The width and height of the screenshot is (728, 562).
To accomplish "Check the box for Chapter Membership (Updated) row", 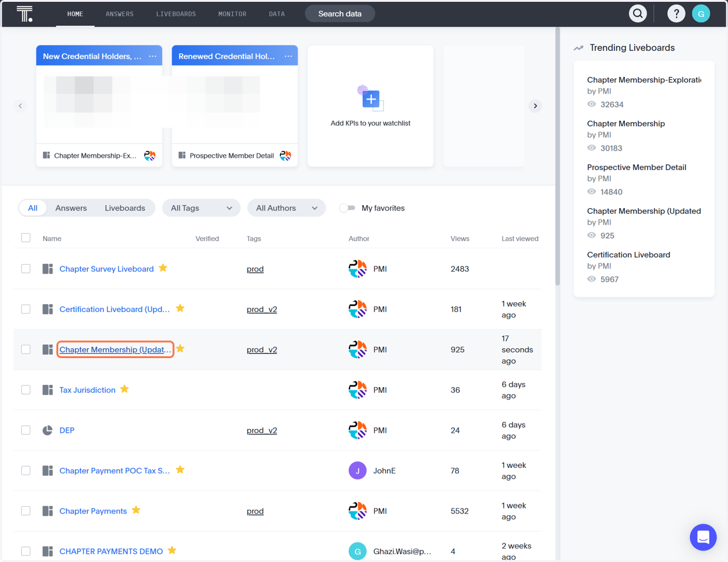I will pos(25,349).
